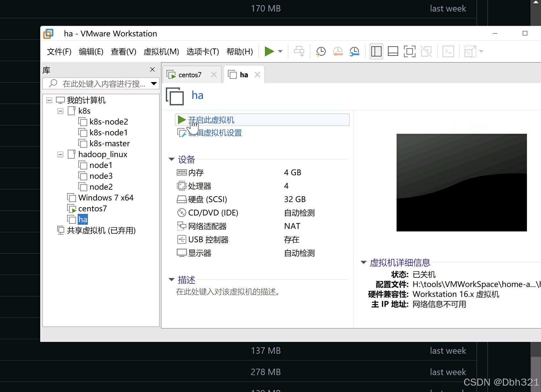
Task: Open the snapshot manager
Action: pyautogui.click(x=354, y=51)
